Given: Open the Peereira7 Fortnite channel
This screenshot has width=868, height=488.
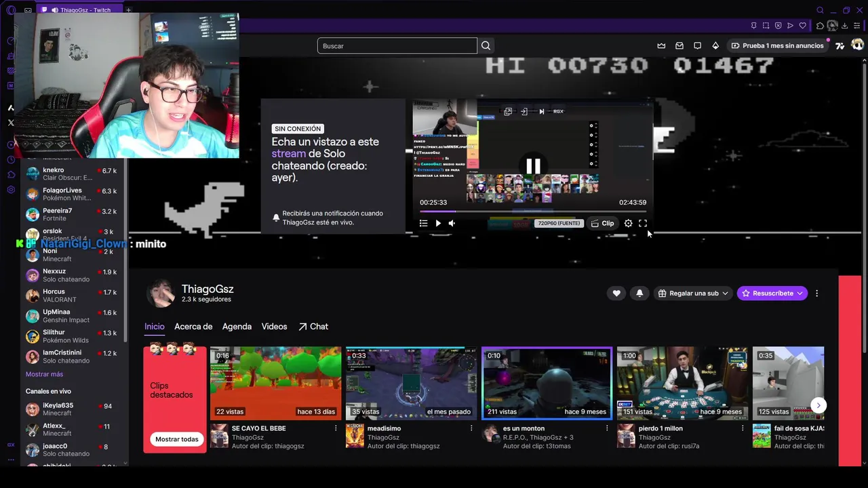Looking at the screenshot, I should pyautogui.click(x=73, y=215).
